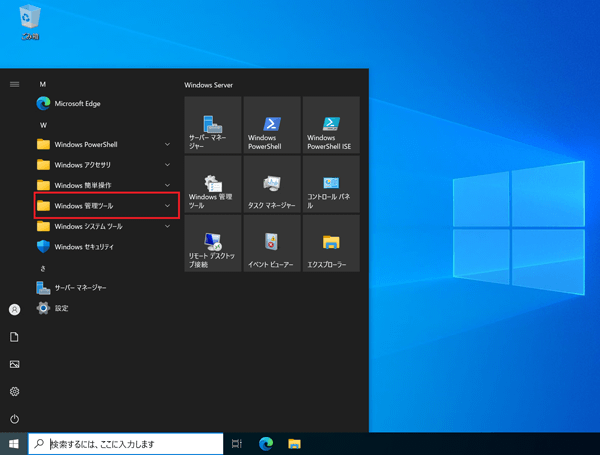Image resolution: width=600 pixels, height=455 pixels.
Task: Open the コントロール パネル tile
Action: pyautogui.click(x=330, y=184)
